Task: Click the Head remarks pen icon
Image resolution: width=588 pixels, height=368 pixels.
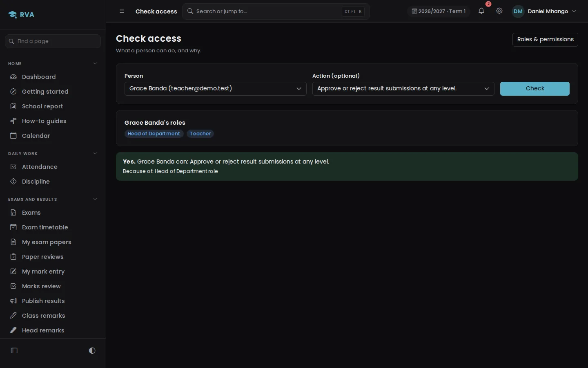Action: 13,330
